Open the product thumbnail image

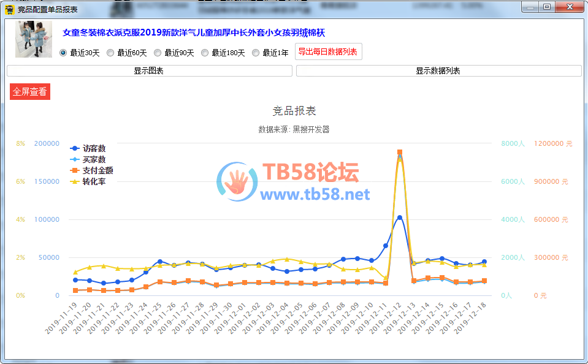(x=34, y=39)
